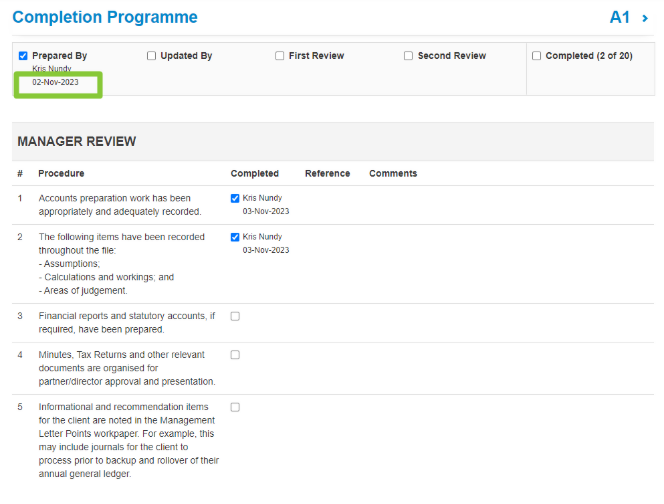This screenshot has height=504, width=664.
Task: Enable the First Review checkbox
Action: (280, 56)
